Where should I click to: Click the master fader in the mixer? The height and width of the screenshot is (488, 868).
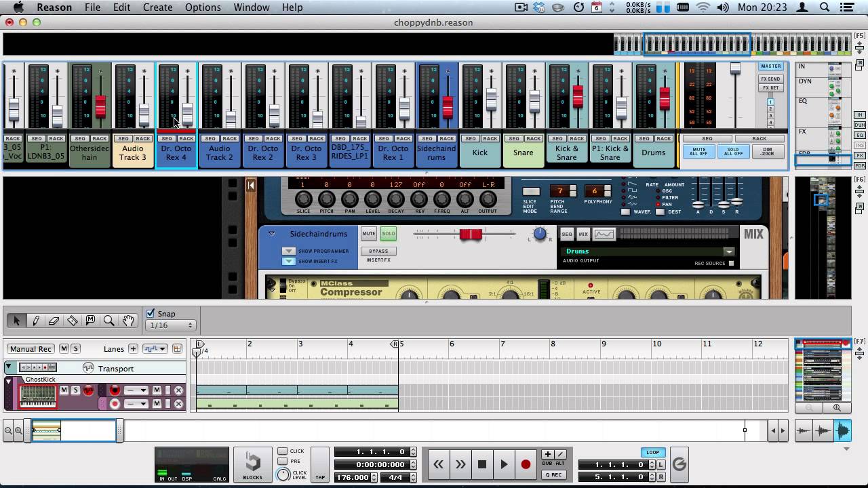click(x=735, y=68)
